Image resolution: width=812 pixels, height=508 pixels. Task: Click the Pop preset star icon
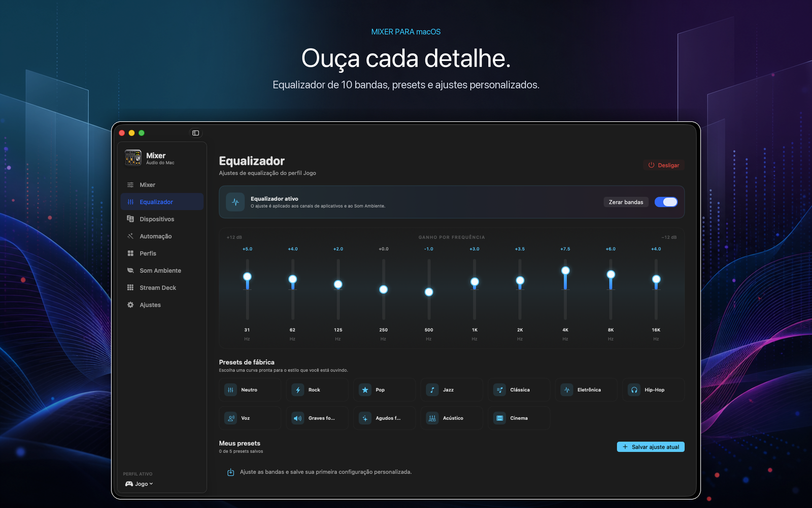click(x=365, y=390)
